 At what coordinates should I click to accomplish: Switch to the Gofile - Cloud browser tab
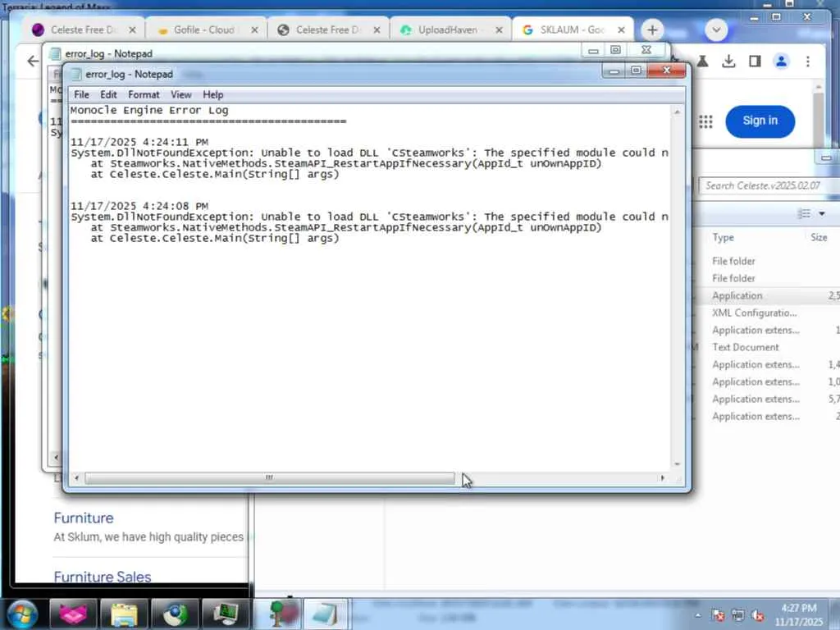point(203,30)
